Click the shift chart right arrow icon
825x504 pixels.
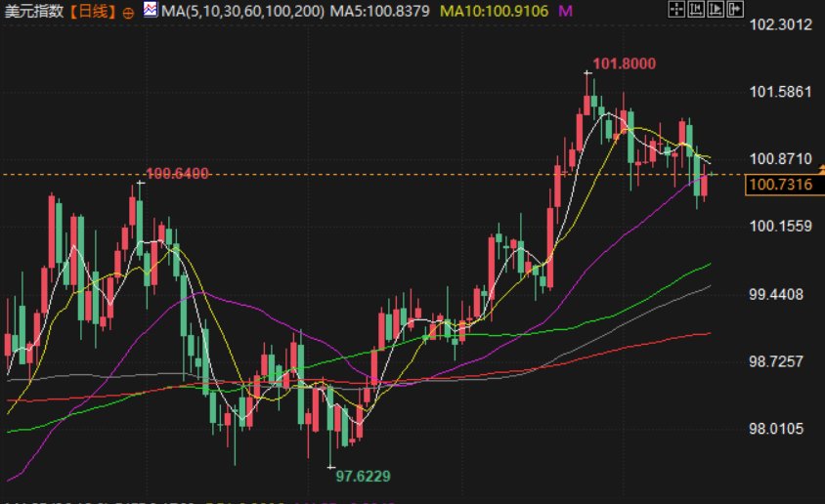click(x=735, y=9)
